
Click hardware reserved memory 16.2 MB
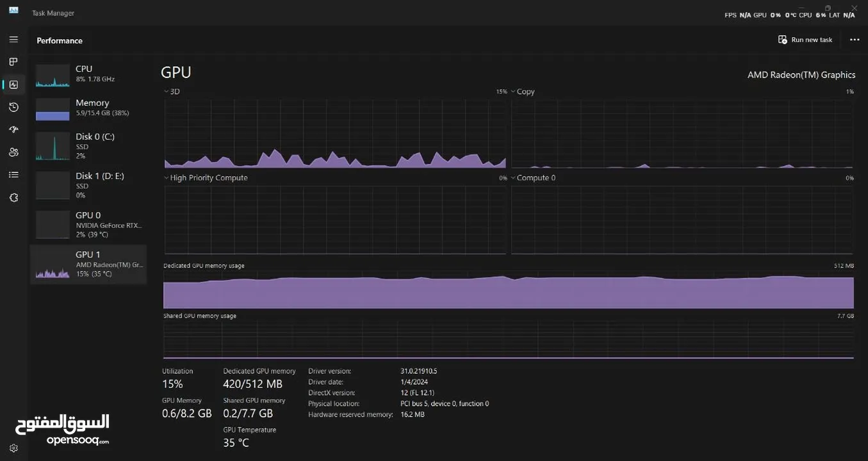click(413, 414)
